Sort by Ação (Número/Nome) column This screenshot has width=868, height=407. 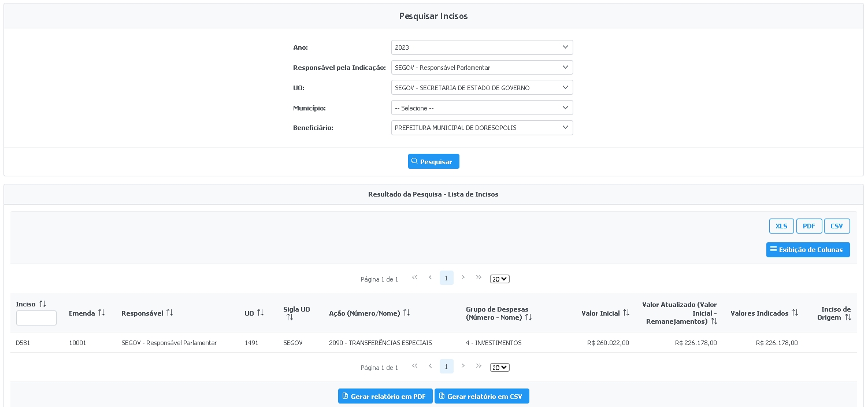click(406, 313)
